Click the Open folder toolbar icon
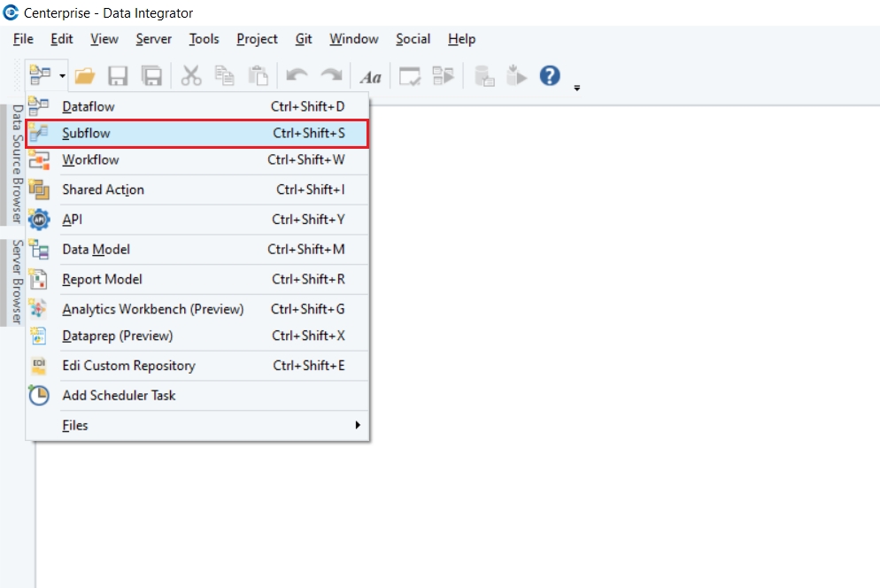Image resolution: width=880 pixels, height=588 pixels. (85, 76)
